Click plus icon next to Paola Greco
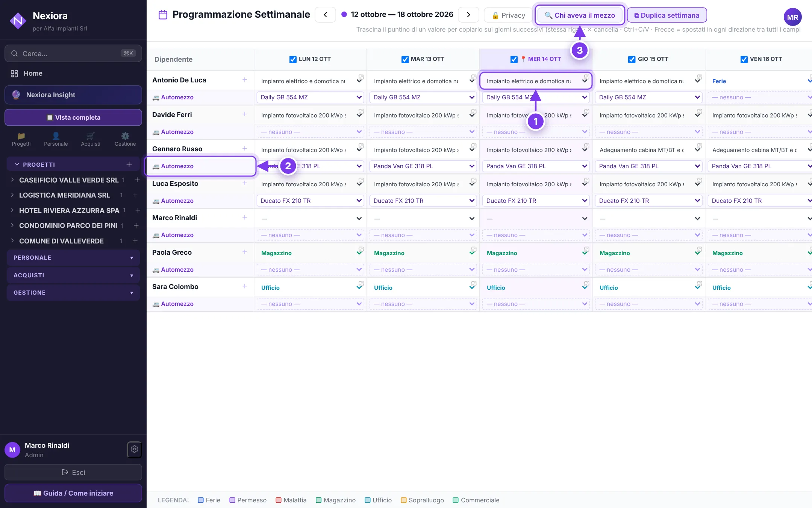The width and height of the screenshot is (812, 508). coord(245,252)
